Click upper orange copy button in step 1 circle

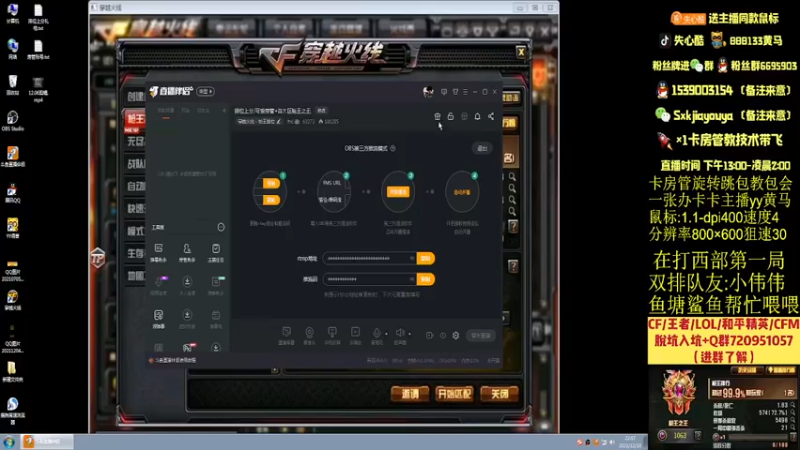271,183
